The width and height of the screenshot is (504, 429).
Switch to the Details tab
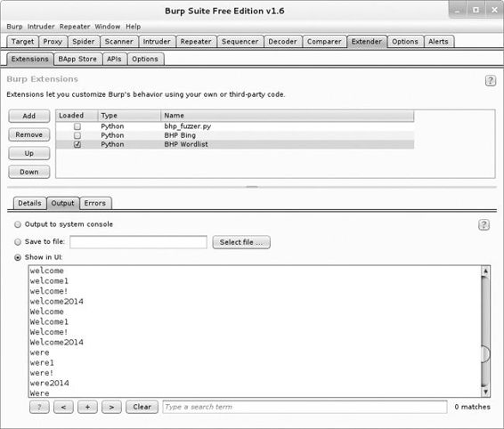click(x=29, y=203)
